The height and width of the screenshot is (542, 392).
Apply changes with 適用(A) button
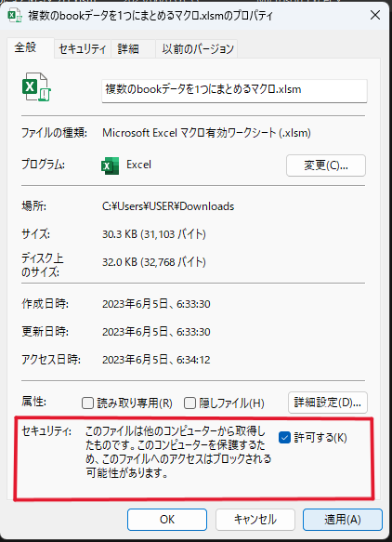pos(343,519)
